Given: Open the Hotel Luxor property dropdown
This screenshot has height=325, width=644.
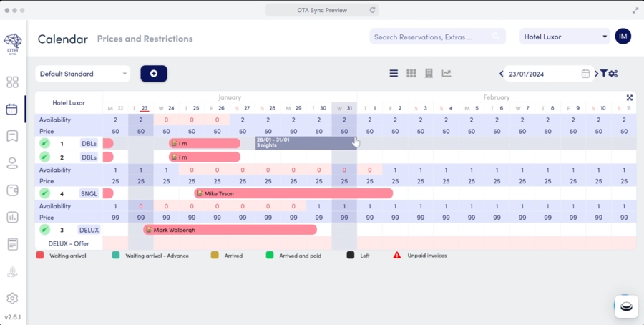Looking at the screenshot, I should click(x=565, y=37).
